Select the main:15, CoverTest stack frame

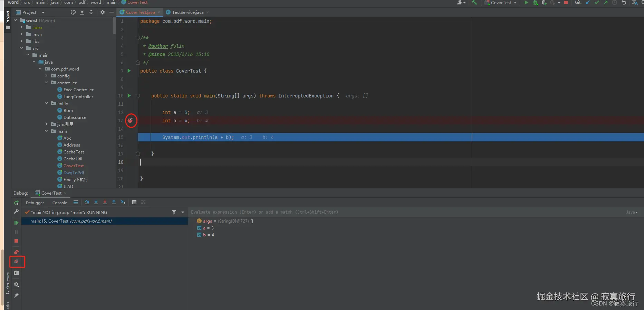[x=105, y=221]
